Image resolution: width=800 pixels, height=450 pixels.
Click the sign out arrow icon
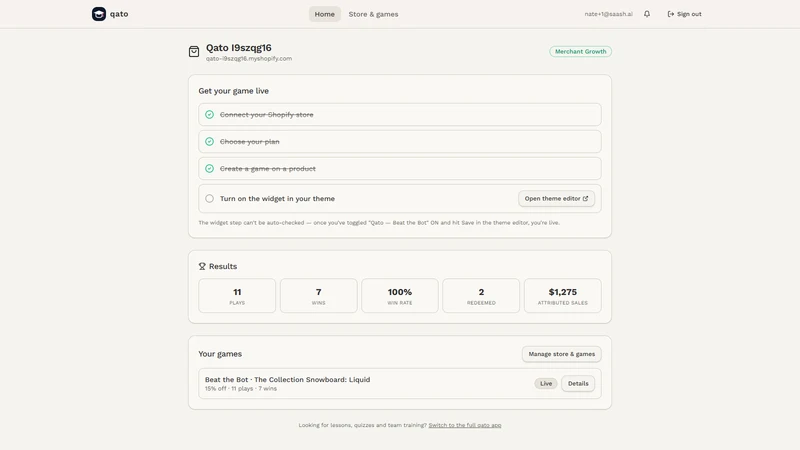point(671,14)
